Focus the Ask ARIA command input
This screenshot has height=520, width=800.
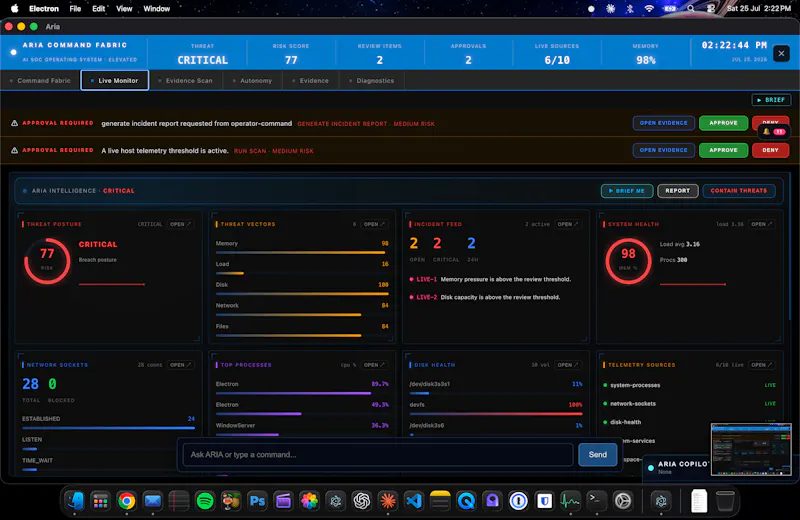[x=378, y=455]
